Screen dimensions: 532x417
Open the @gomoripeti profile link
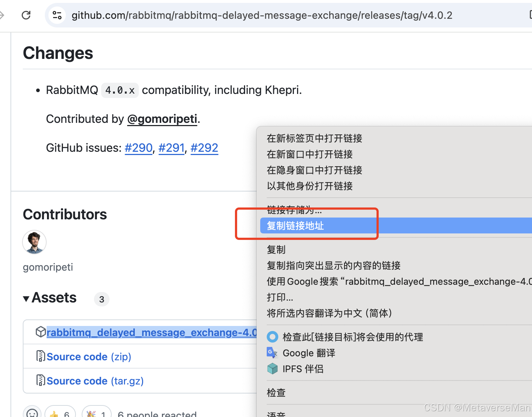pyautogui.click(x=162, y=119)
